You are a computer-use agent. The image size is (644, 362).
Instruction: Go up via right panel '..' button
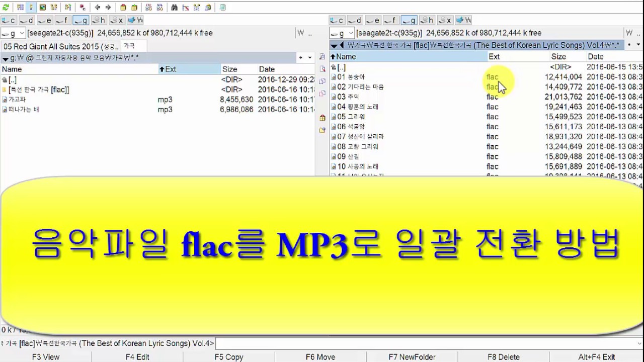coord(638,33)
